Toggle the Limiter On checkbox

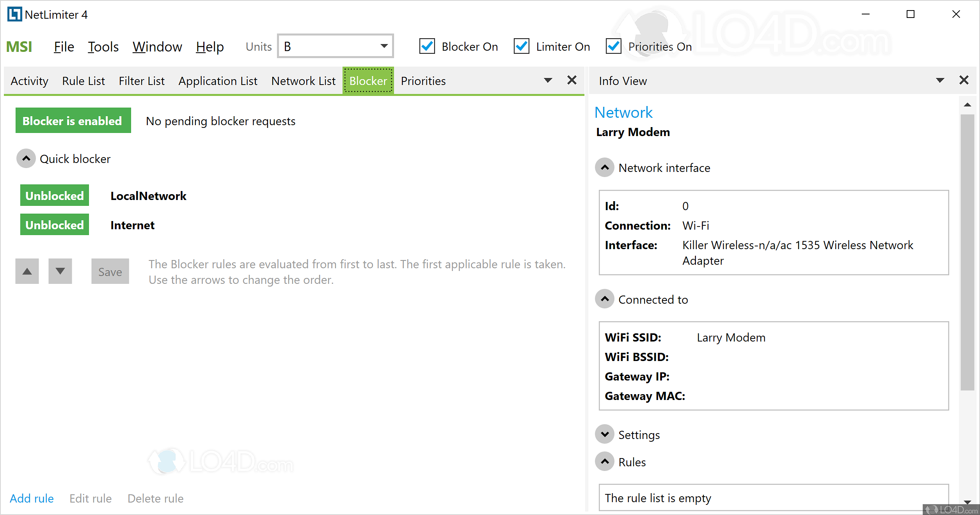[522, 46]
